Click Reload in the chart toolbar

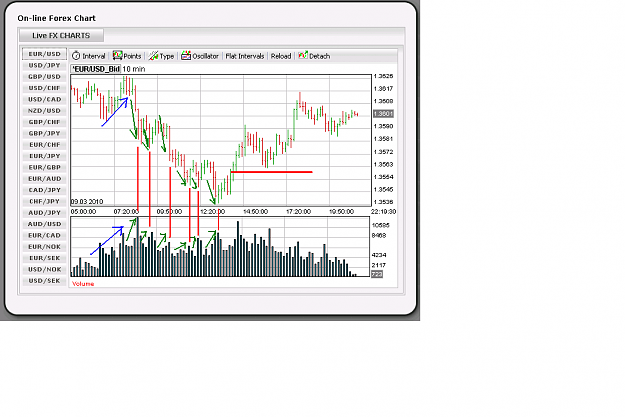pyautogui.click(x=281, y=56)
